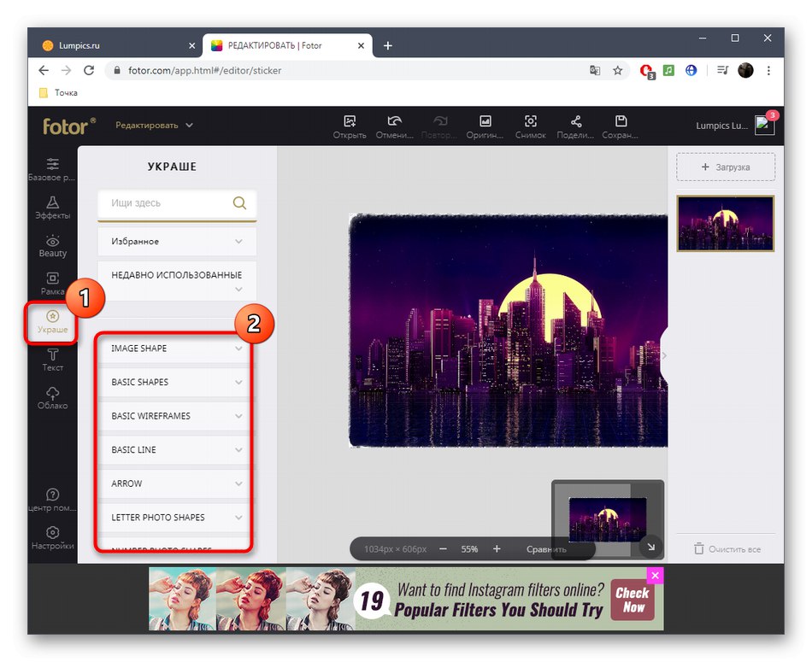Expand the IMAGE SHAPE category

177,349
